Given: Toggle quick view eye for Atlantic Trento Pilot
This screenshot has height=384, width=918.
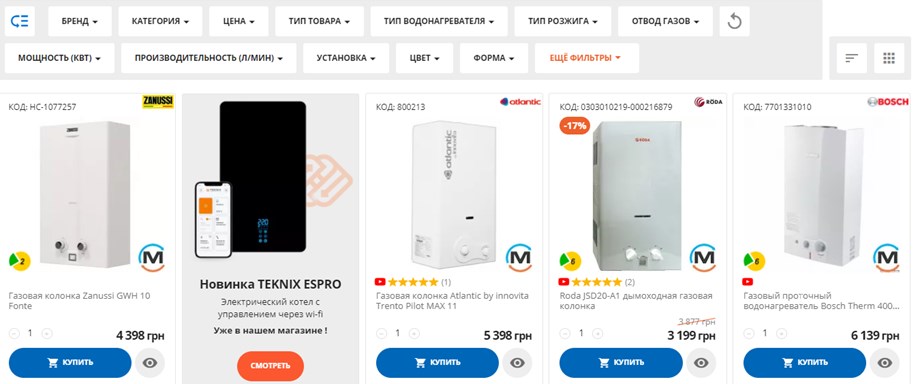Looking at the screenshot, I should click(x=517, y=363).
